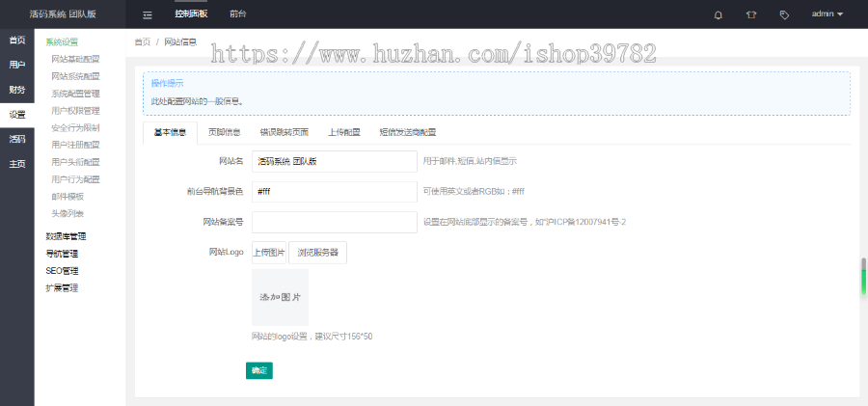Screen dimensions: 868x406
Task: Open 前台 in top navigation
Action: (237, 14)
